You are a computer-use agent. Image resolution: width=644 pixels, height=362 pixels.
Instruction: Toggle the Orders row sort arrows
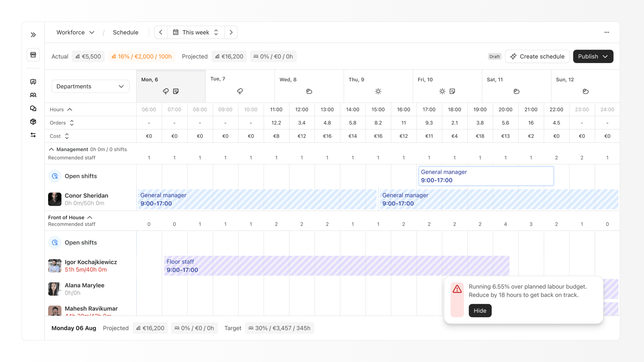[x=72, y=123]
